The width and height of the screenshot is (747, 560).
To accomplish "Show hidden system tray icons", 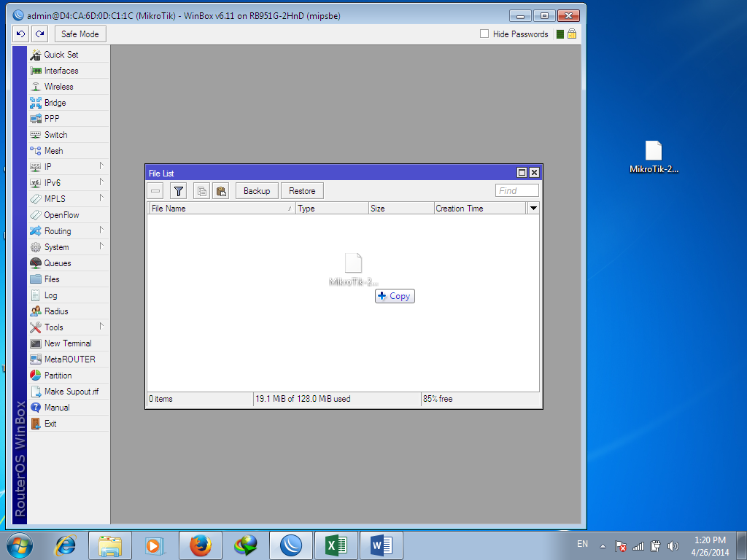I will coord(603,546).
